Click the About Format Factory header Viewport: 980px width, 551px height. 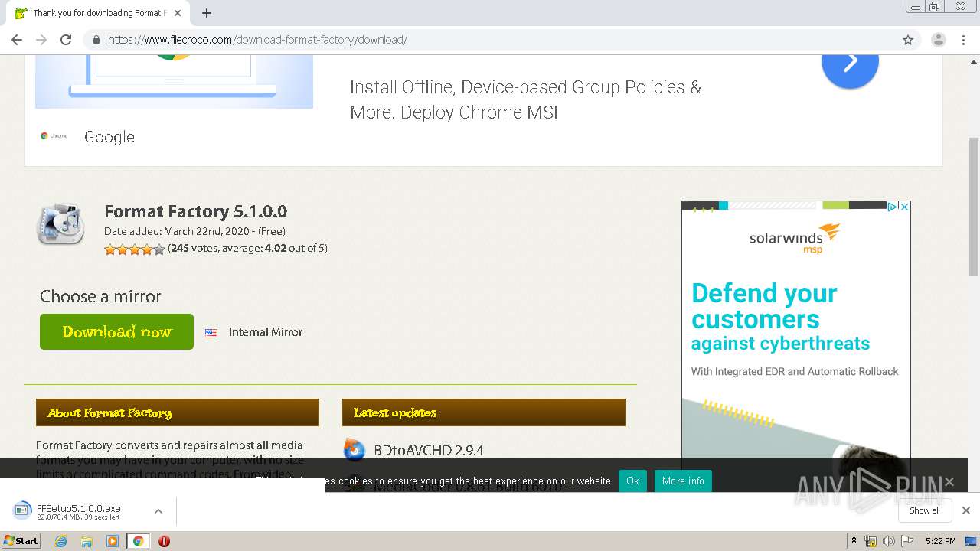point(178,412)
